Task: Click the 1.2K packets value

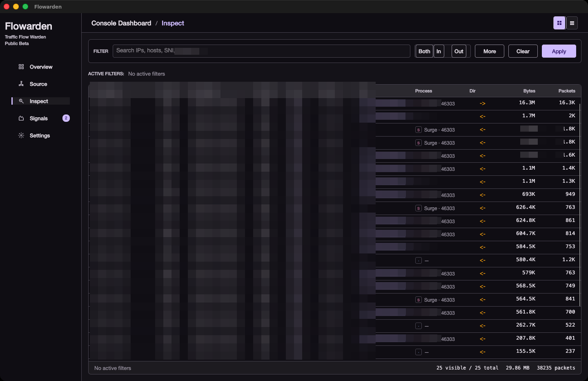Action: click(x=568, y=260)
